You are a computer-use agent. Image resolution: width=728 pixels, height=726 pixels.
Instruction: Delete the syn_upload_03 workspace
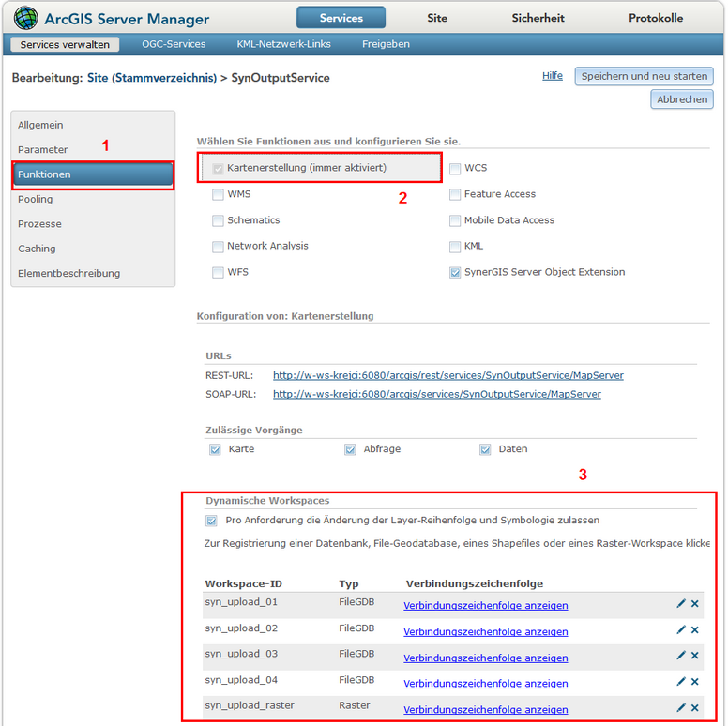pos(694,655)
